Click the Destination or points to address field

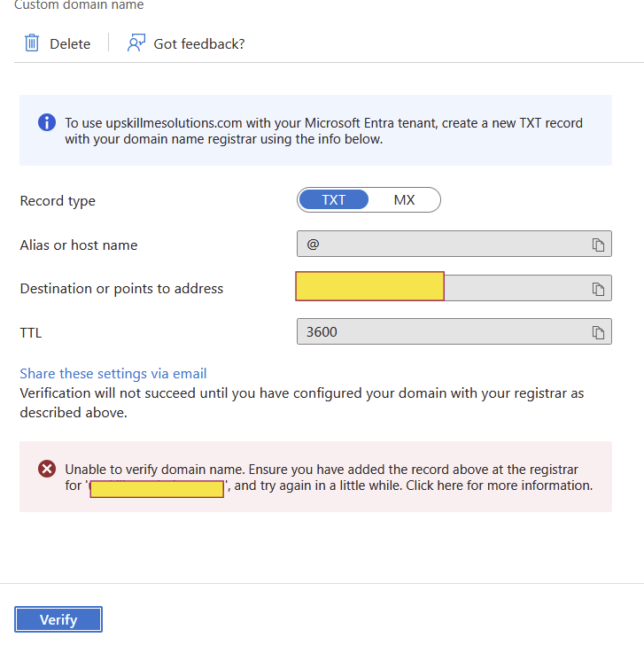tap(454, 288)
